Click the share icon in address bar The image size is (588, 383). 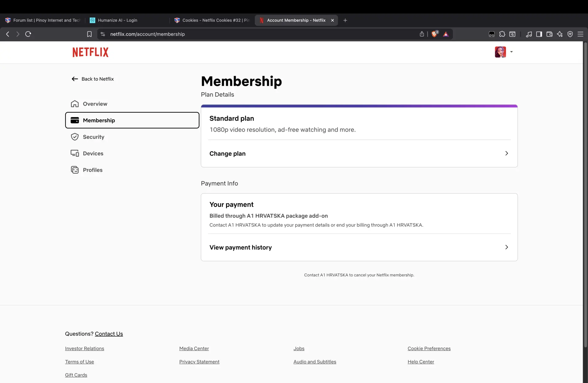pos(422,34)
